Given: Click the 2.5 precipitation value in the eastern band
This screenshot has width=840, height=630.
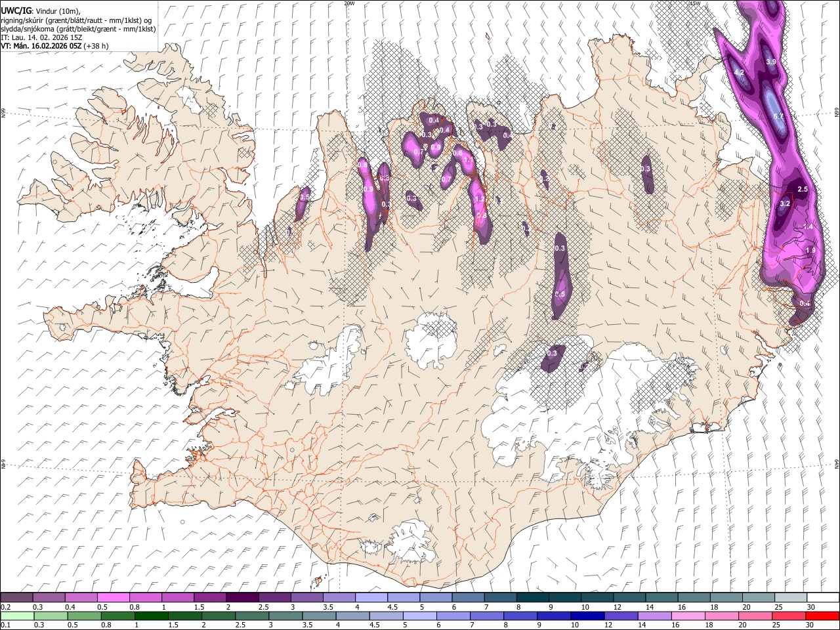Looking at the screenshot, I should point(802,189).
